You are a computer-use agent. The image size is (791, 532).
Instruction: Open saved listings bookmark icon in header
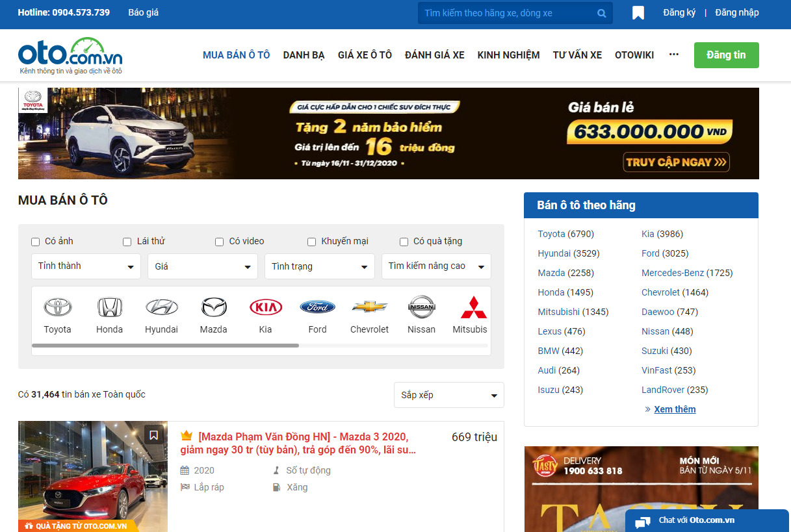[x=638, y=13]
